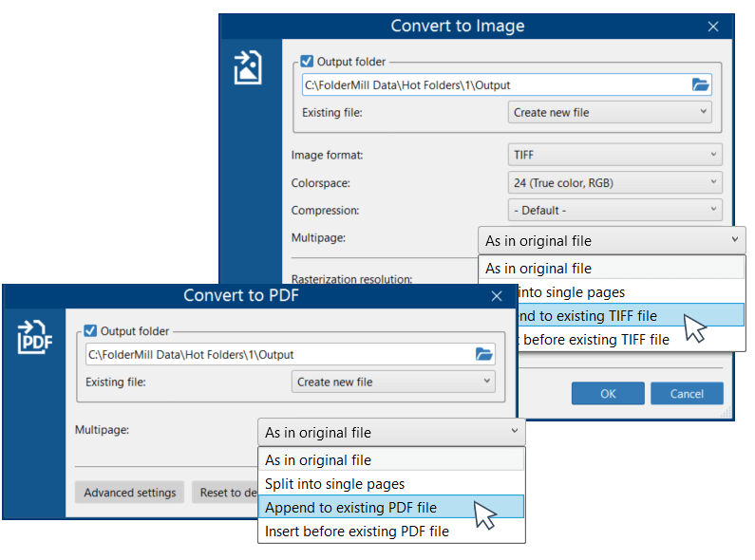Open Existing file dropdown in Convert to Image
The image size is (755, 560).
[610, 112]
